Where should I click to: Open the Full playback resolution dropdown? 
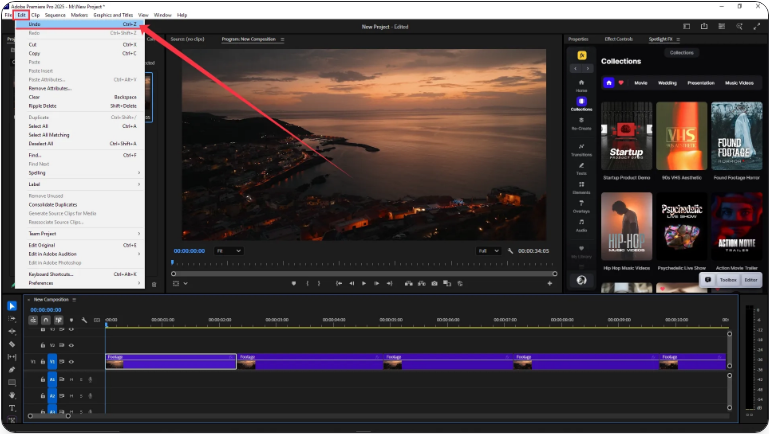(488, 250)
